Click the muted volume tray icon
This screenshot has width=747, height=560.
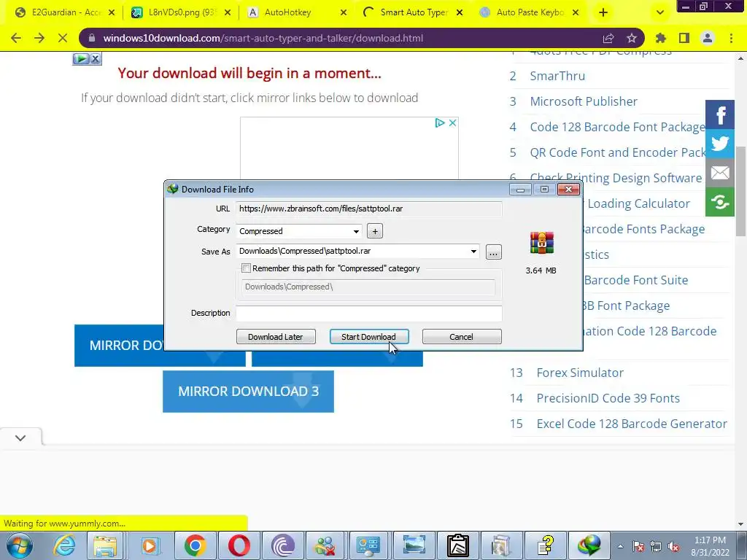673,546
